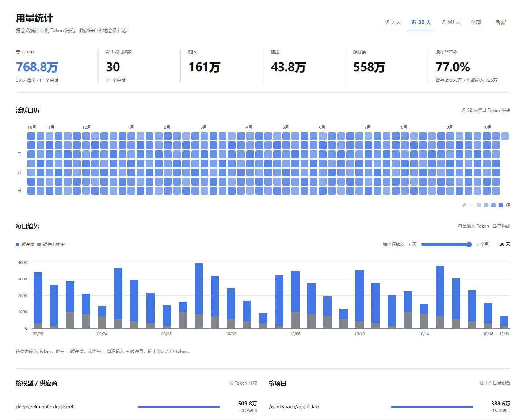The width and height of the screenshot is (526, 420).
Task: Click the 10/14 bar in daily trend chart
Action: pyautogui.click(x=424, y=316)
